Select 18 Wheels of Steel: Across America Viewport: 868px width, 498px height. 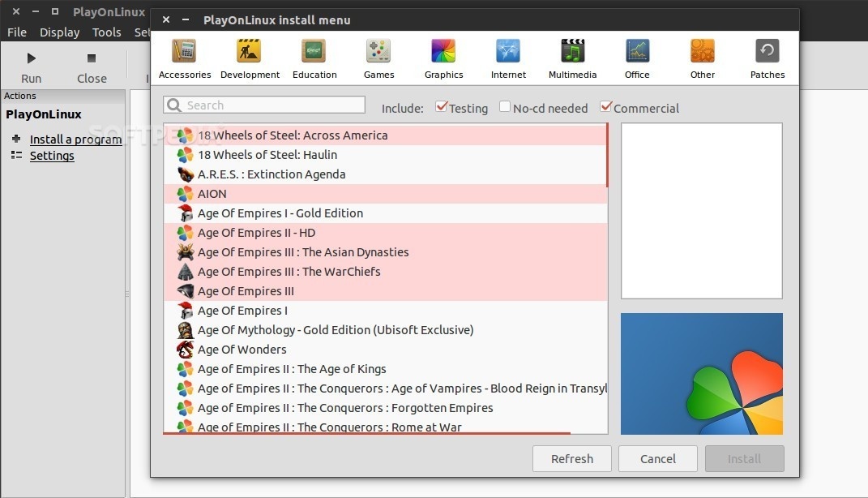point(385,135)
